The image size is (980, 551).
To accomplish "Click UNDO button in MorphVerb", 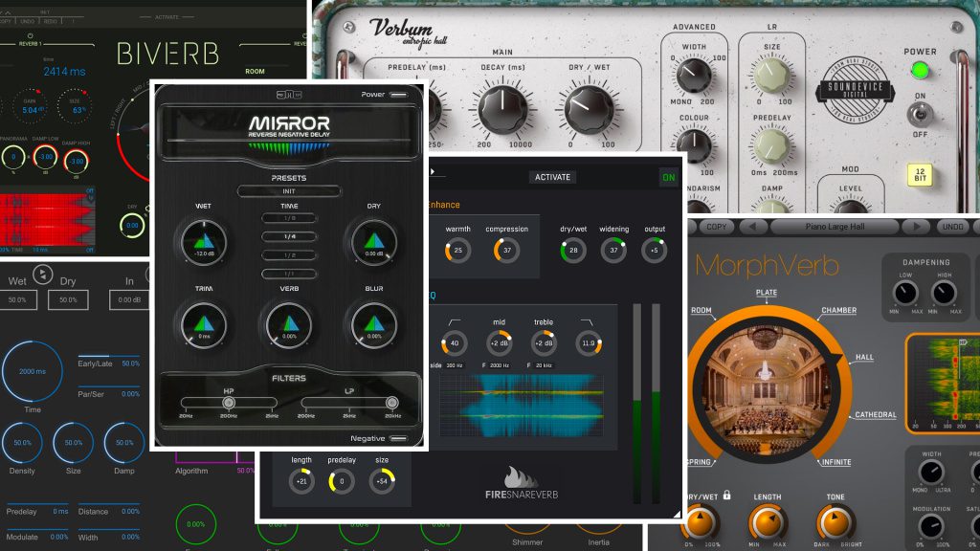I will (x=952, y=227).
